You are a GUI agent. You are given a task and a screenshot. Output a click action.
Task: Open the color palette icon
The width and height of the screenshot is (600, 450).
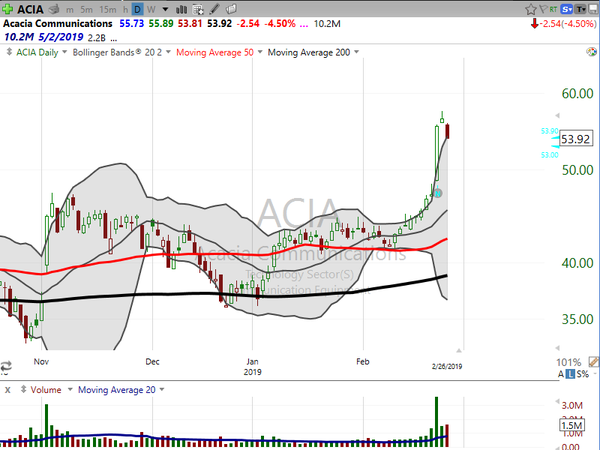point(592,52)
